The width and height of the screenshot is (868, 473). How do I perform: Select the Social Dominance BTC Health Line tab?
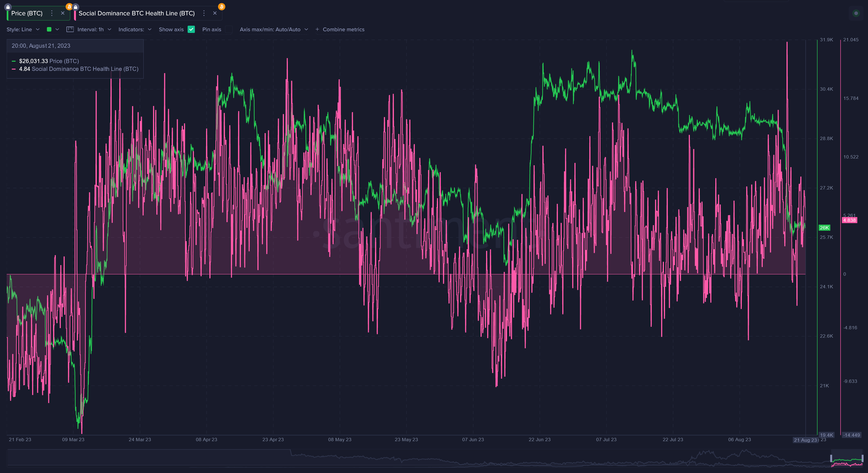137,13
